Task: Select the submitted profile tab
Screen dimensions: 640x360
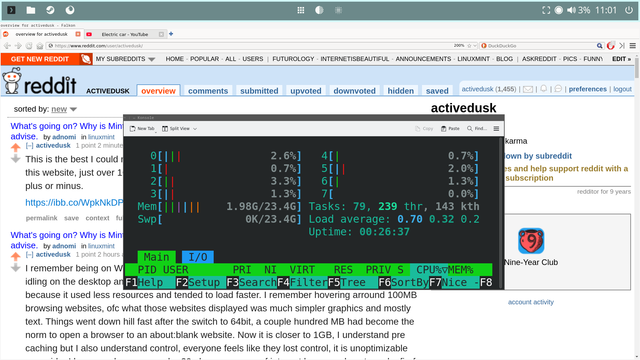Action: click(259, 91)
